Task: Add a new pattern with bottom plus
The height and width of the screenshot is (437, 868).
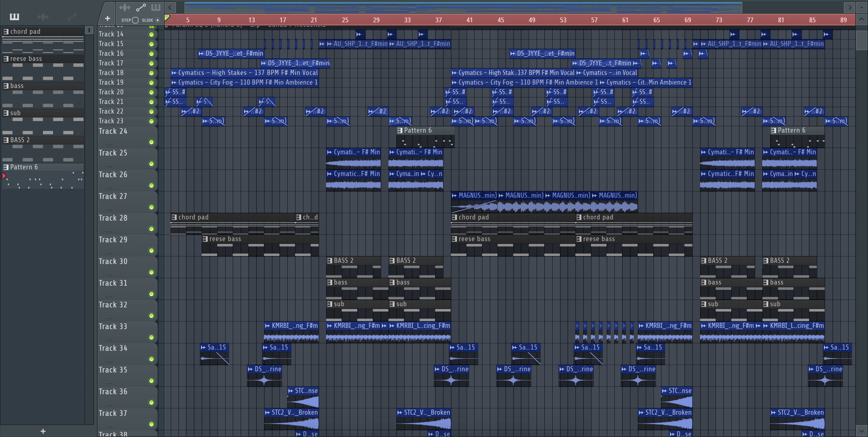Action: [x=43, y=431]
